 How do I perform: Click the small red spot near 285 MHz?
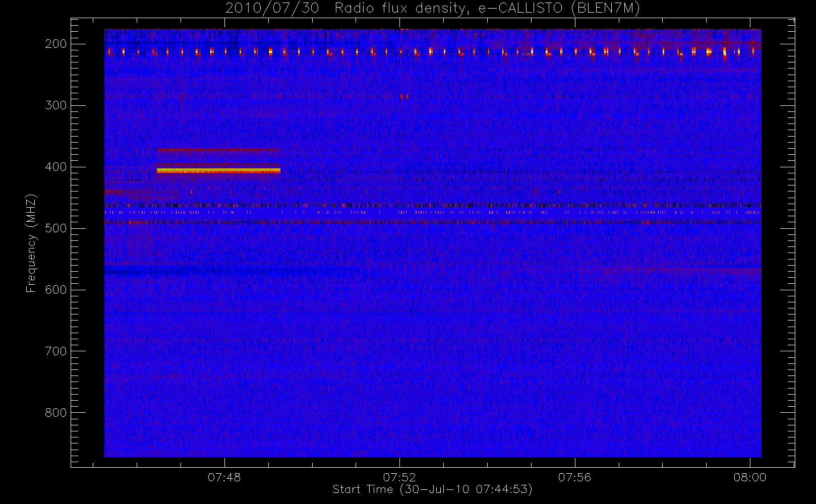coord(404,96)
